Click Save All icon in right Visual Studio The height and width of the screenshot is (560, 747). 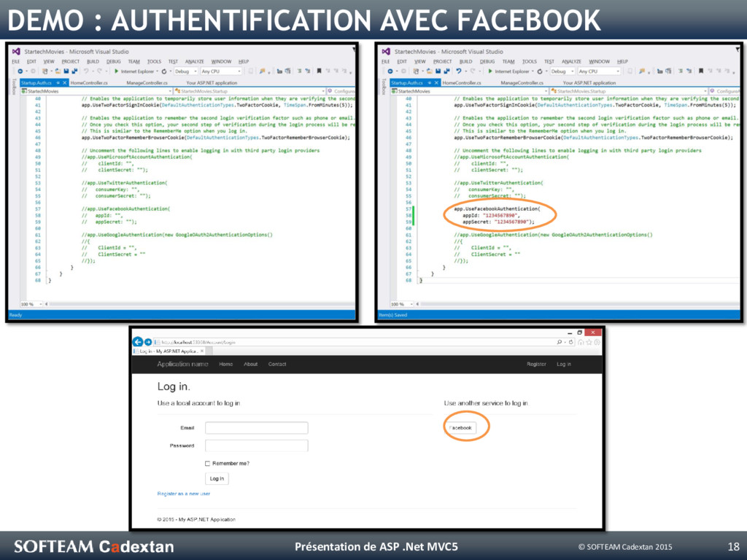pos(446,71)
